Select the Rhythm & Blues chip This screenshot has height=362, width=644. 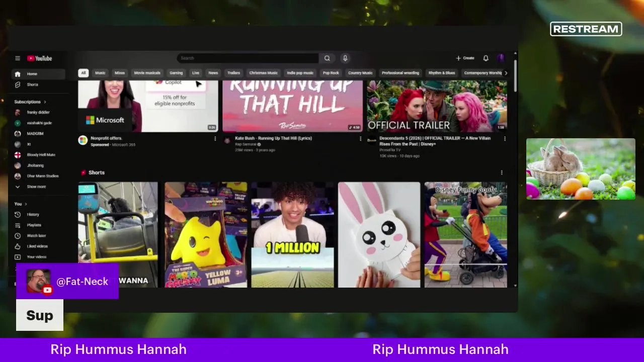(442, 73)
